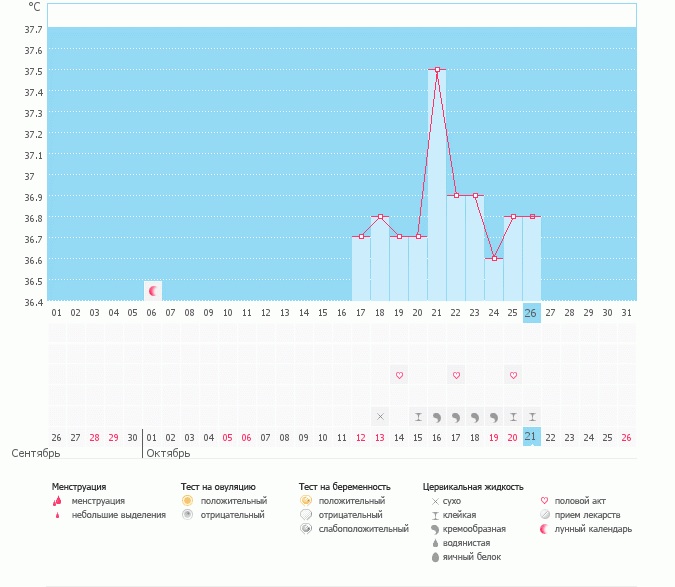The height and width of the screenshot is (587, 675).
Task: Click sticky fluid icon under highlighted day 26
Action: [532, 416]
